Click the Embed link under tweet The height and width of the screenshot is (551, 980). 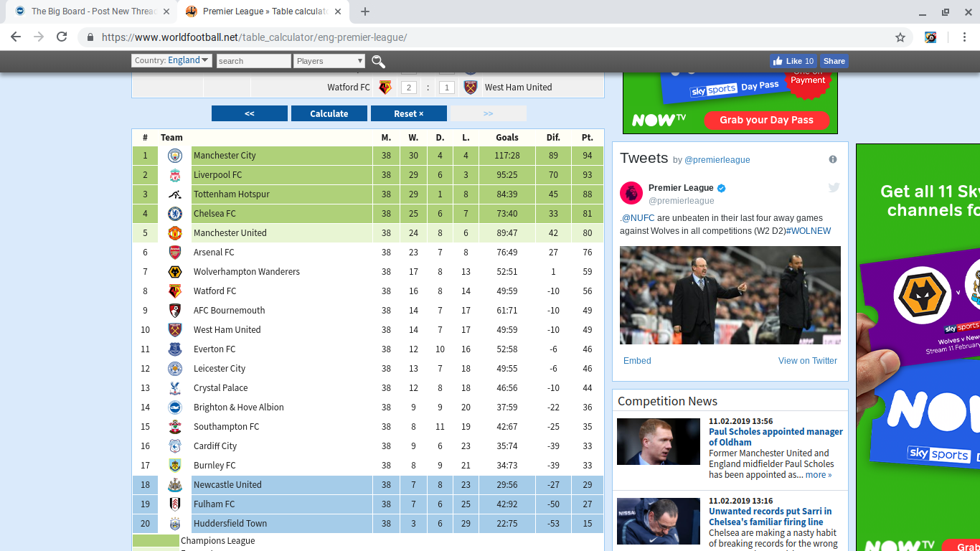[x=637, y=361]
